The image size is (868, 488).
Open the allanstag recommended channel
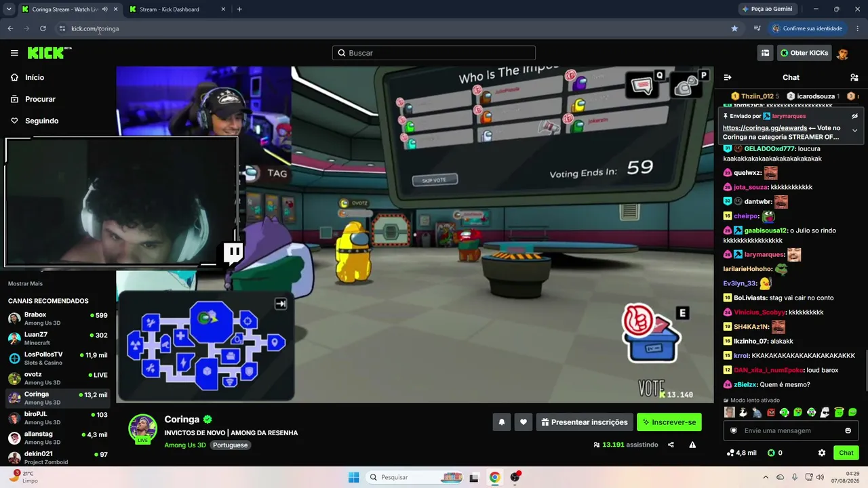[58, 438]
